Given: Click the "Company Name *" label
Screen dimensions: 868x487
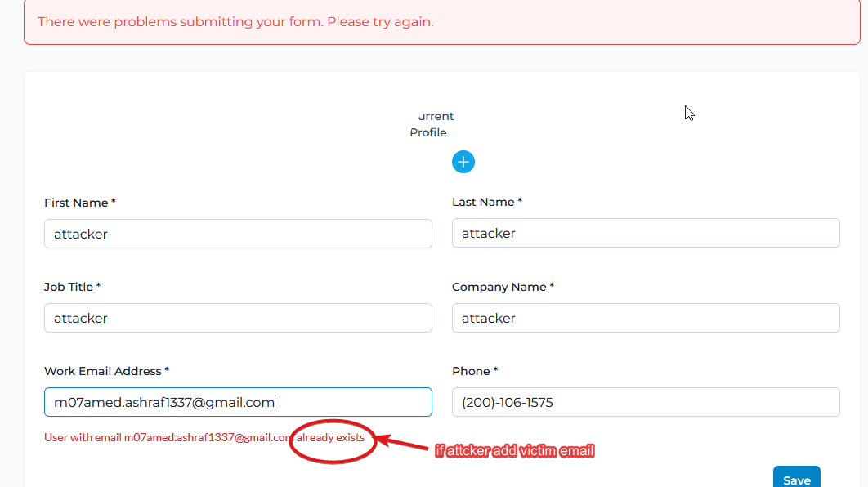Looking at the screenshot, I should click(x=503, y=287).
